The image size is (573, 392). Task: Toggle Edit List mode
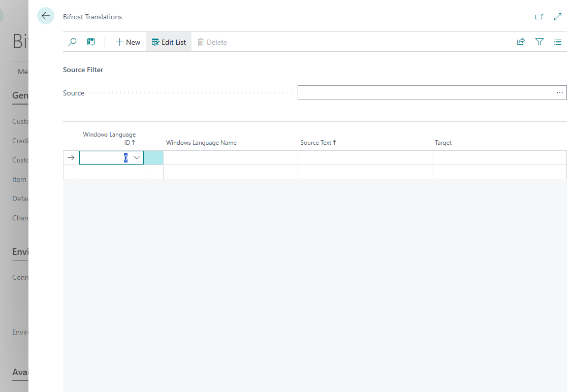click(169, 42)
